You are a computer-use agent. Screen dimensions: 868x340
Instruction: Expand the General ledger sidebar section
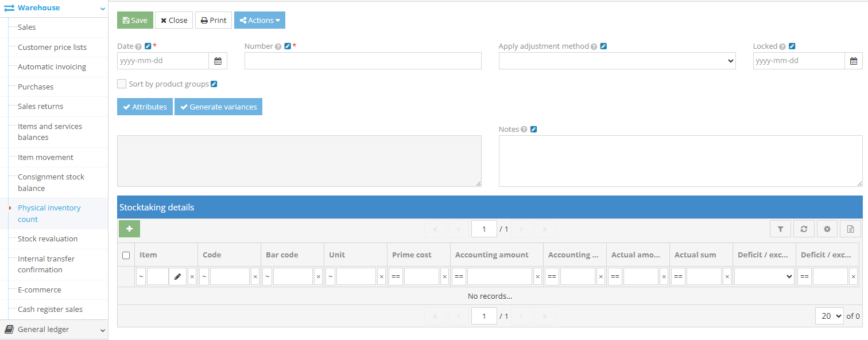click(x=54, y=330)
